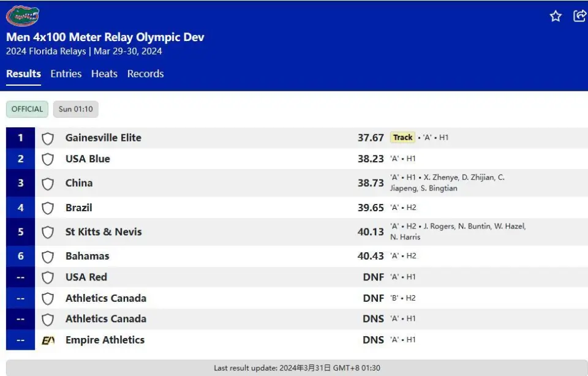Viewport: 588px width, 376px height.
Task: Click the 38.73 result time
Action: [x=371, y=183]
